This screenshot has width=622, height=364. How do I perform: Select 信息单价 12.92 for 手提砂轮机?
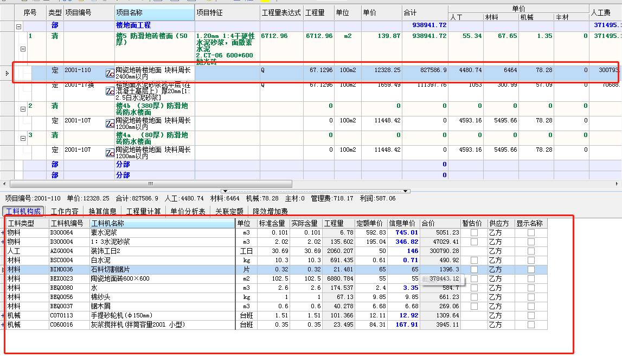pyautogui.click(x=408, y=316)
